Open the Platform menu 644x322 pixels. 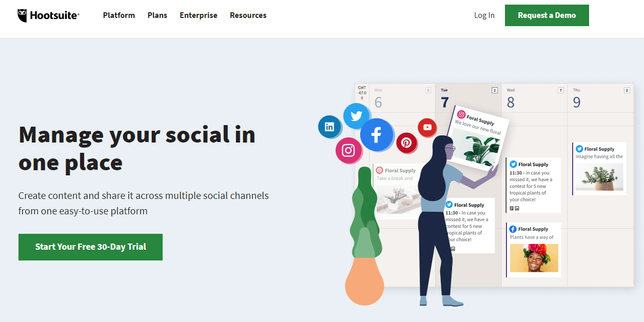coord(119,15)
